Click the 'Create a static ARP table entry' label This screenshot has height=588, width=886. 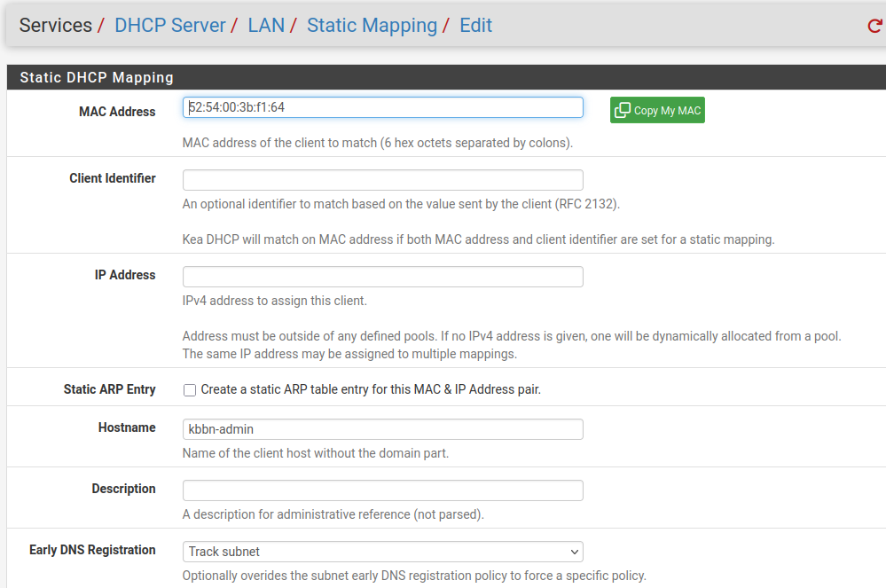click(371, 390)
